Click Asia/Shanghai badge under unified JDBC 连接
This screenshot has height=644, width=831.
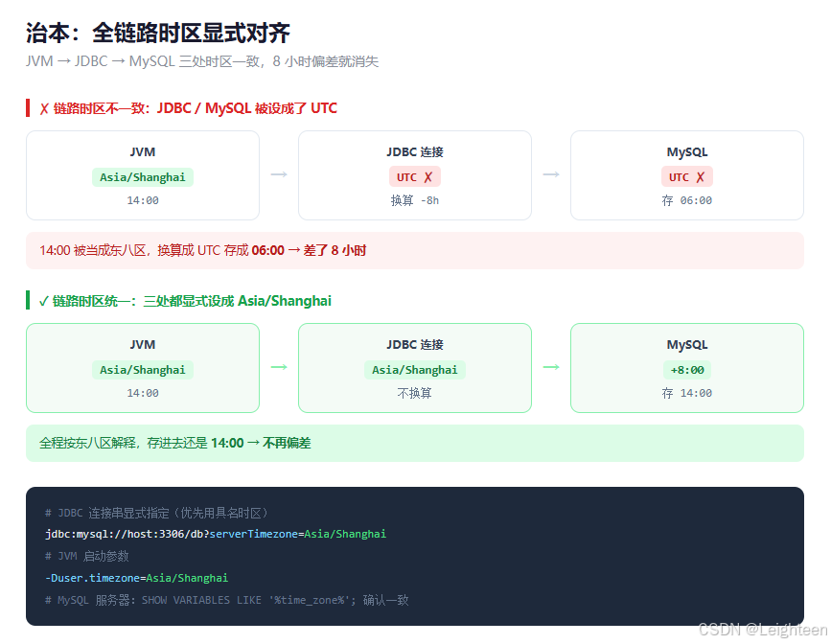415,370
